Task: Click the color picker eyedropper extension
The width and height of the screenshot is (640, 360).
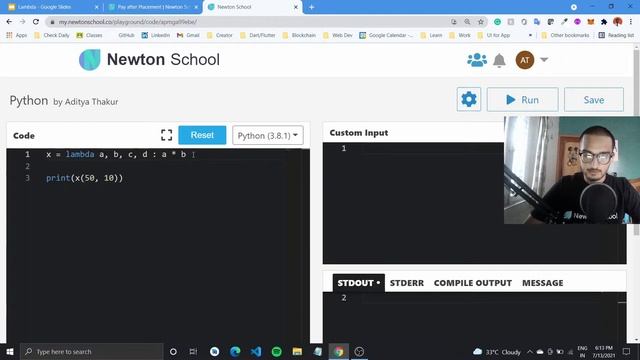Action: click(564, 22)
